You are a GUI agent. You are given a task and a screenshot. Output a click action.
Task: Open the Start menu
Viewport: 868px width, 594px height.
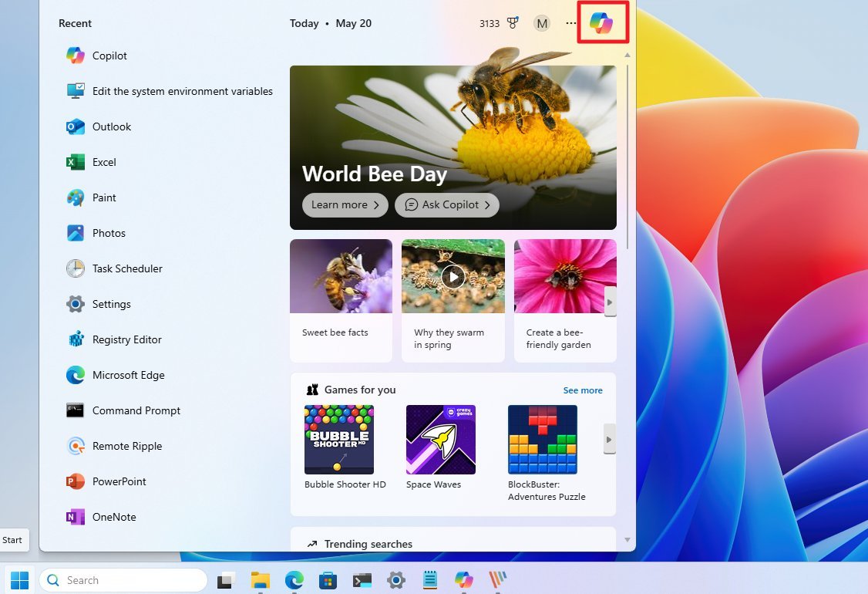[19, 579]
